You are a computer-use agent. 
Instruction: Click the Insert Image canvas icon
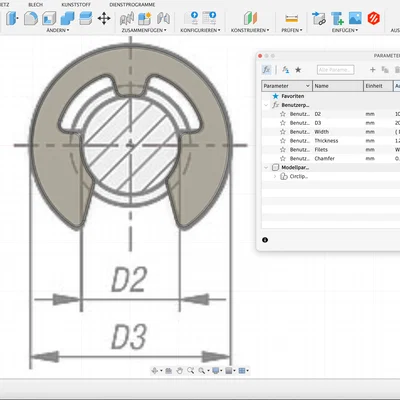click(x=355, y=18)
